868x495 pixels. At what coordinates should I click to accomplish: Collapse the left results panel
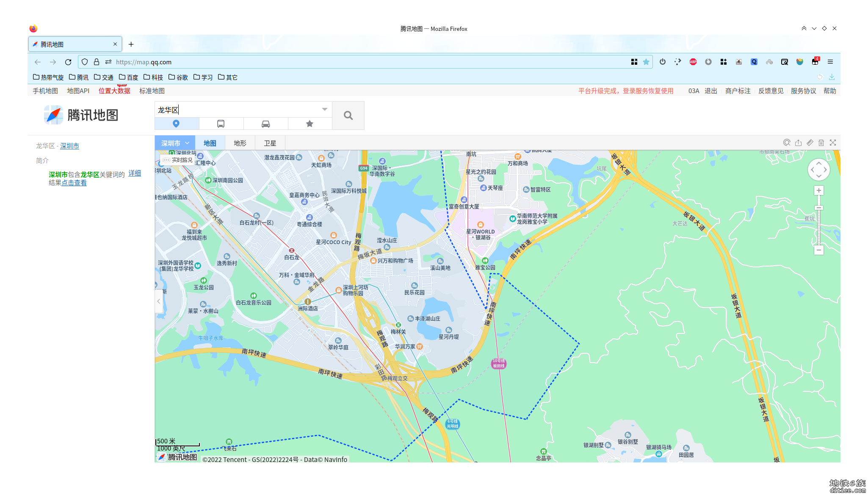(159, 301)
